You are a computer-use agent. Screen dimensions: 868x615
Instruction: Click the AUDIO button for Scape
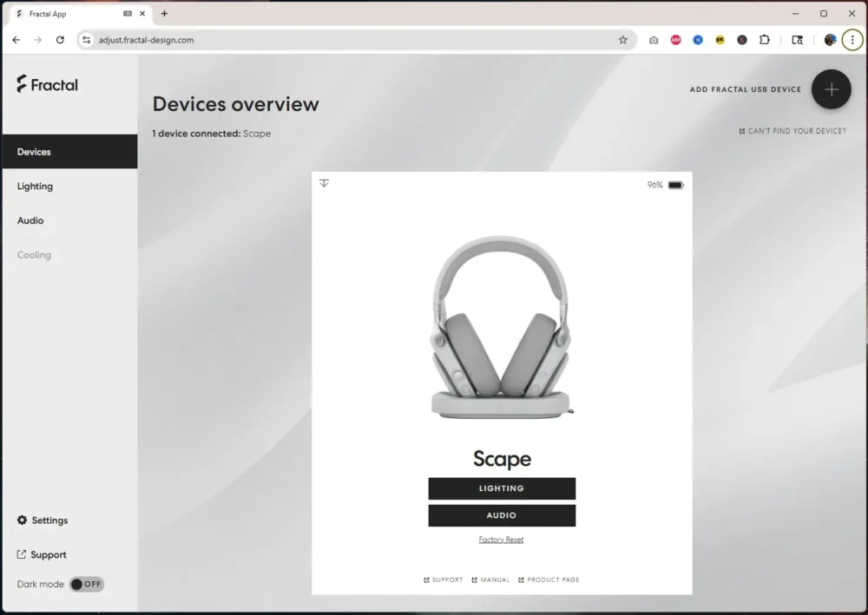(x=502, y=515)
